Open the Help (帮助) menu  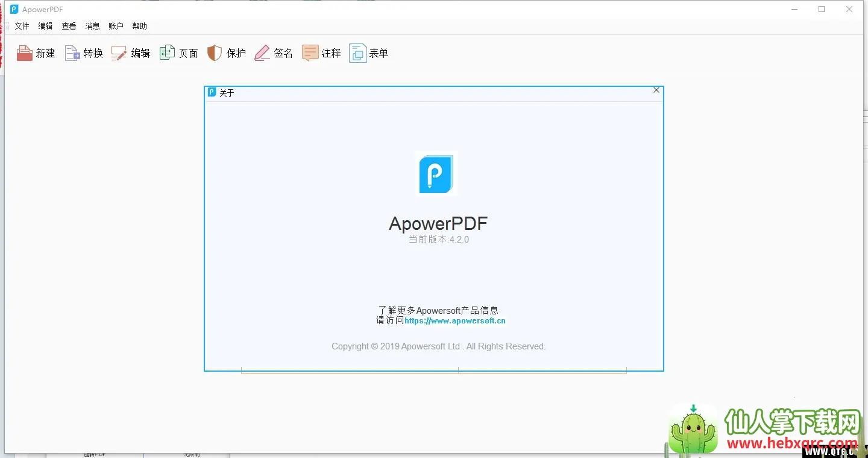(x=139, y=26)
